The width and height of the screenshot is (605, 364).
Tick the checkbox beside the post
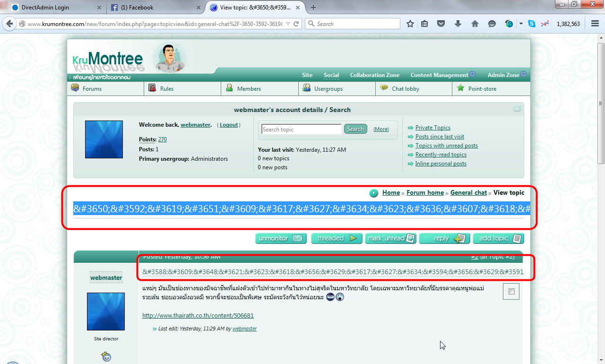(x=511, y=292)
